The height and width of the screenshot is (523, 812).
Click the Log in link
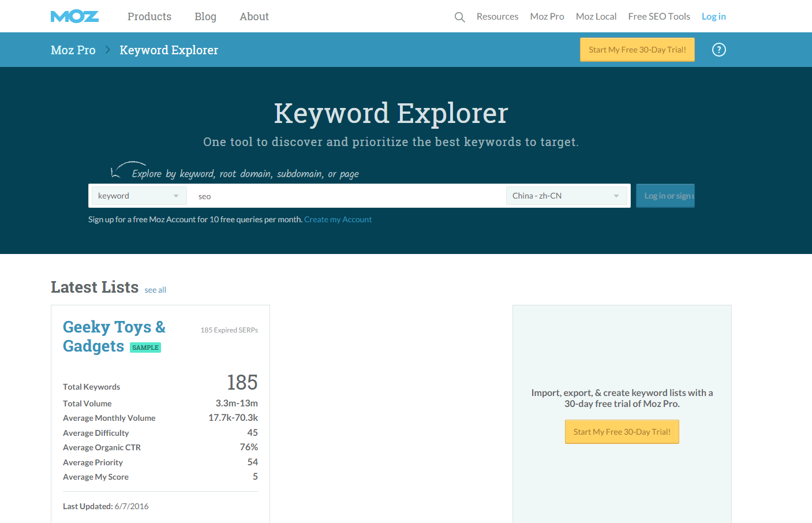[714, 17]
